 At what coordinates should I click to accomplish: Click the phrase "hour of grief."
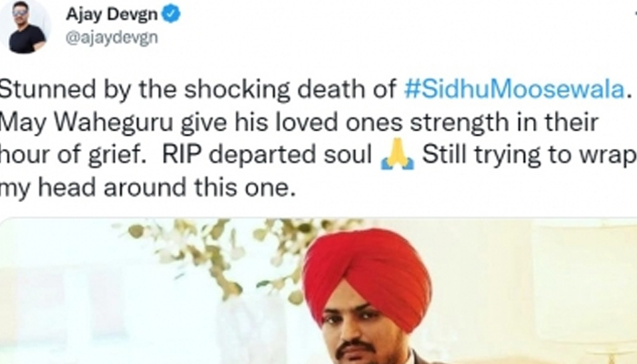click(73, 156)
